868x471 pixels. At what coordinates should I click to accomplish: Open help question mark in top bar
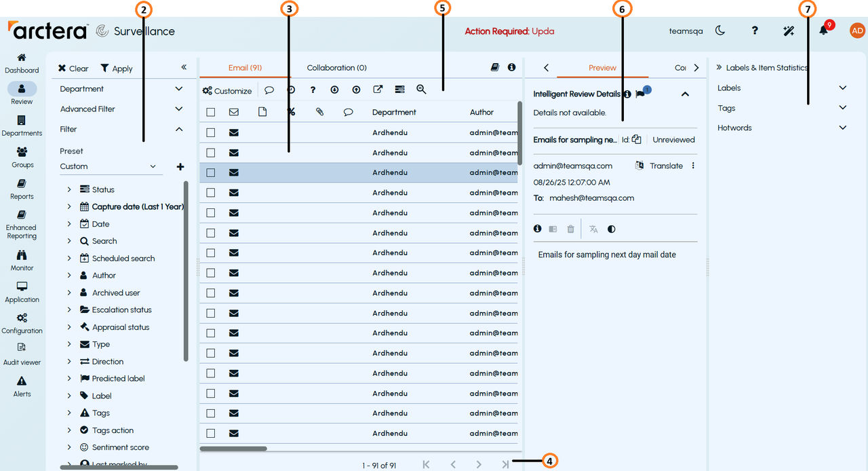[x=754, y=31]
